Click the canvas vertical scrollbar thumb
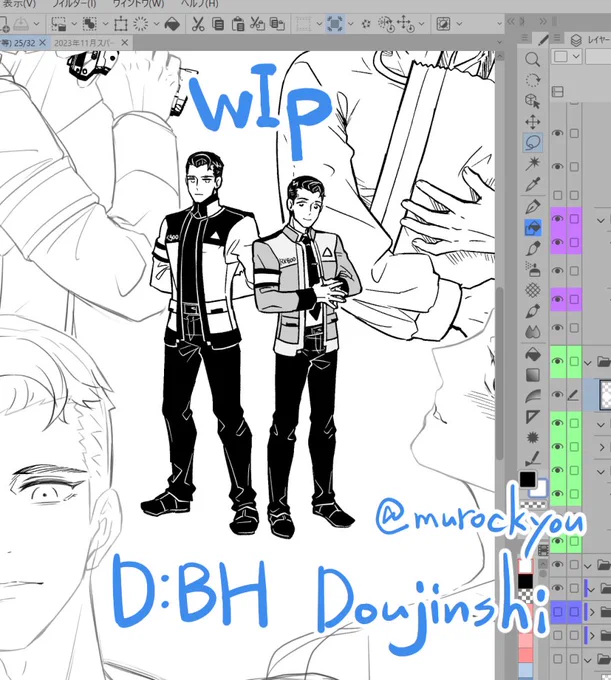The height and width of the screenshot is (680, 611). 500,373
